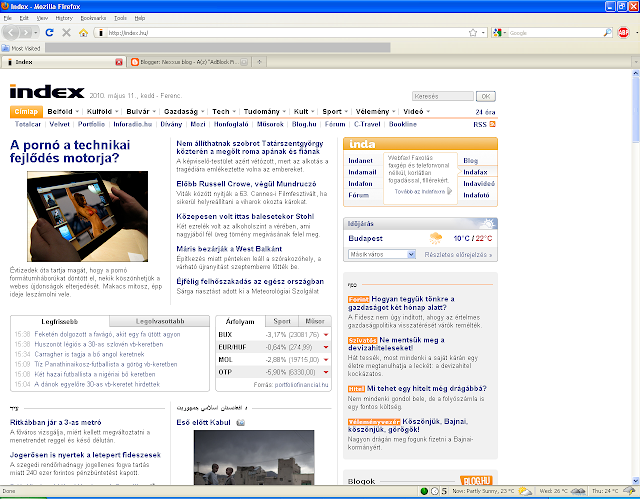
Task: Open the Totalcar link
Action: 28,124
